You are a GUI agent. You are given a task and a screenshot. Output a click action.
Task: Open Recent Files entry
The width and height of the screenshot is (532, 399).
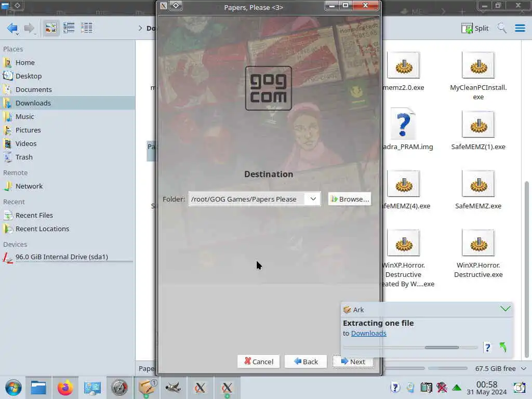click(x=68, y=216)
